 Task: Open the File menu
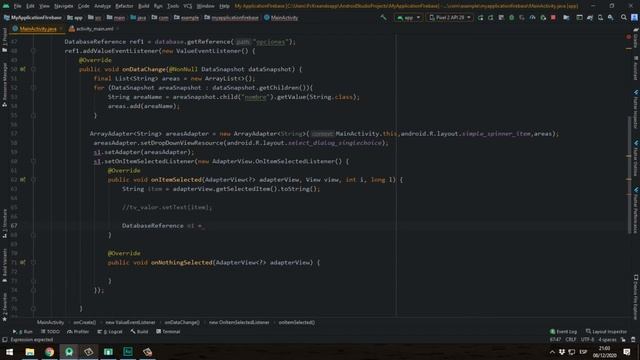pos(18,6)
